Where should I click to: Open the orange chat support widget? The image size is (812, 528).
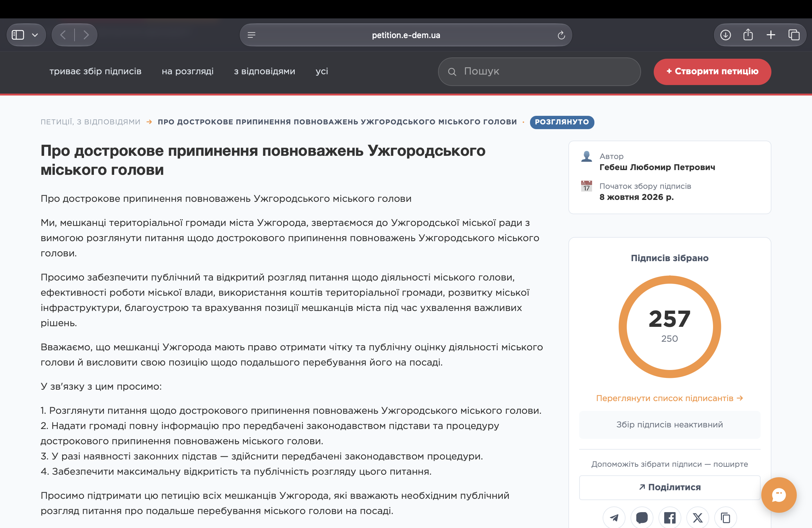pyautogui.click(x=779, y=495)
